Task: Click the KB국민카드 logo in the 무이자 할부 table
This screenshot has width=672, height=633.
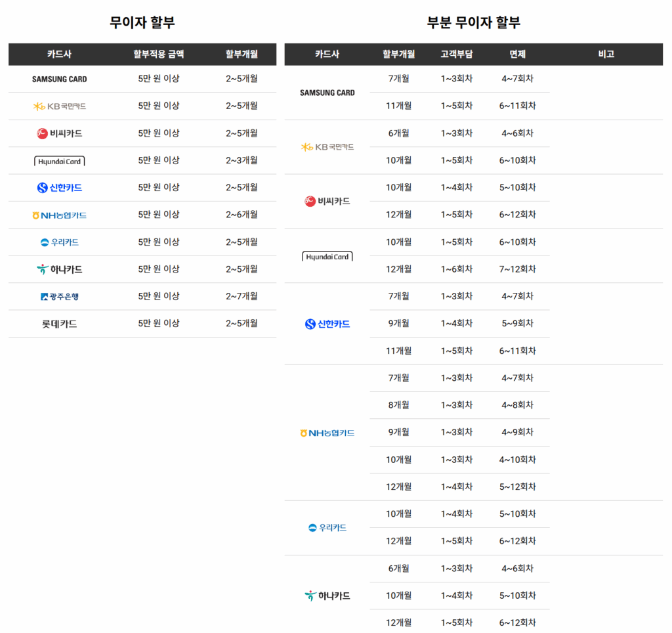Action: click(59, 106)
